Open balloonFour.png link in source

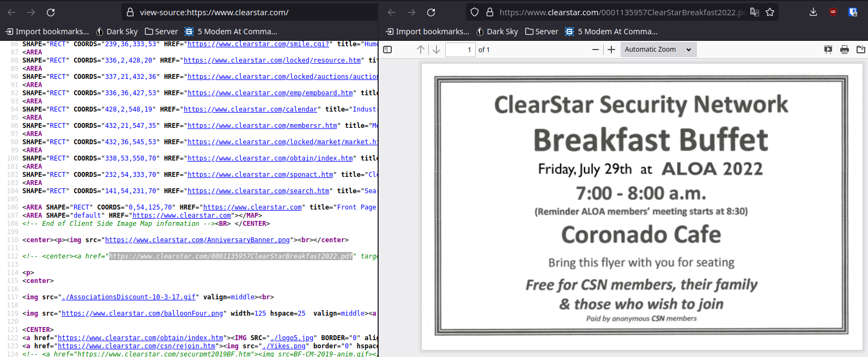tap(142, 313)
